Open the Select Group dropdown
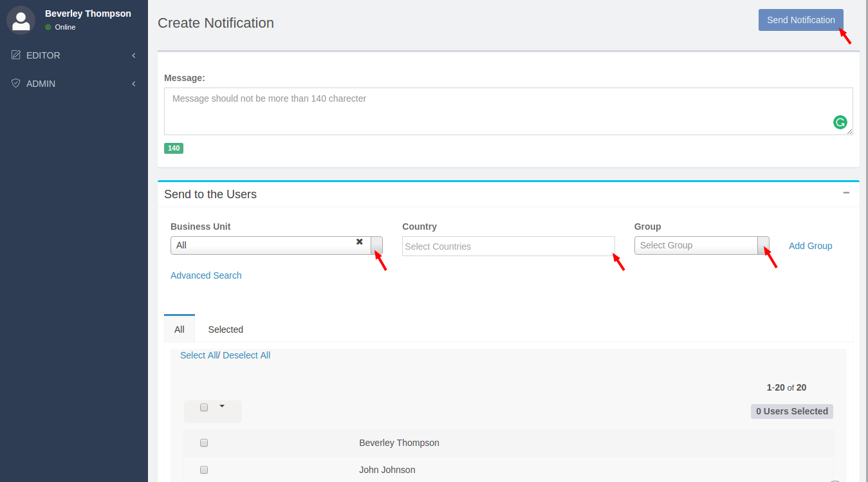This screenshot has width=868, height=482. (763, 245)
